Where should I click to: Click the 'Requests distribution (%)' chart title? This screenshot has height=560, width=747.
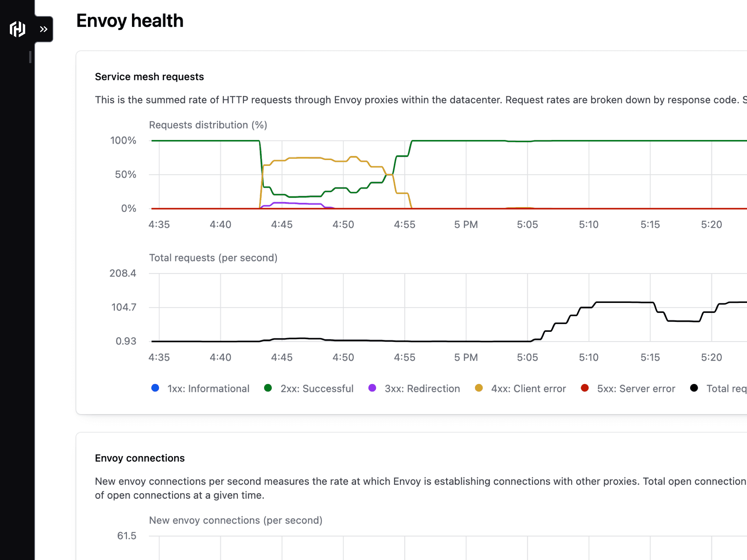208,125
